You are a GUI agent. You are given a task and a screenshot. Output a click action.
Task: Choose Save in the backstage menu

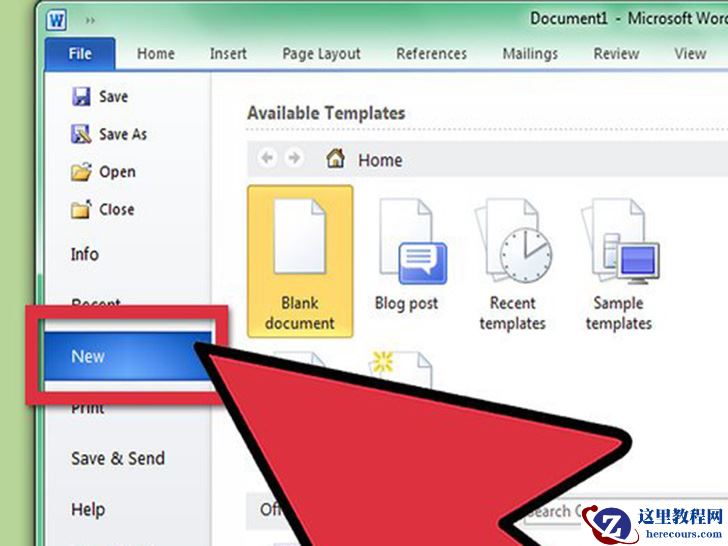click(113, 97)
